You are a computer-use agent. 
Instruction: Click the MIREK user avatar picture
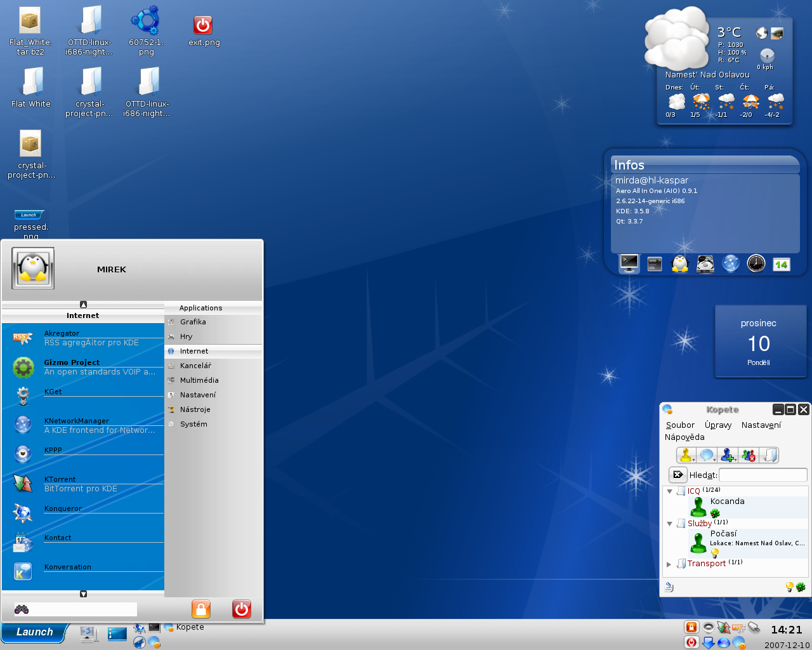pos(33,269)
